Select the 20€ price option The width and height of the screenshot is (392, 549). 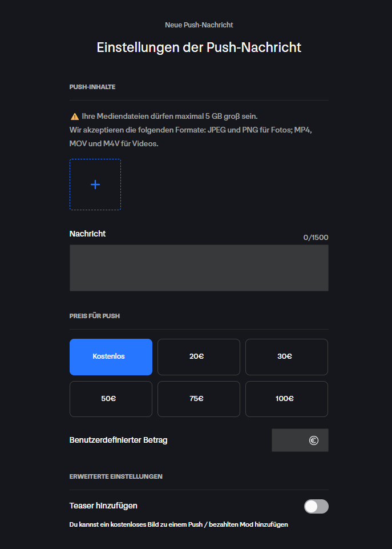(199, 357)
